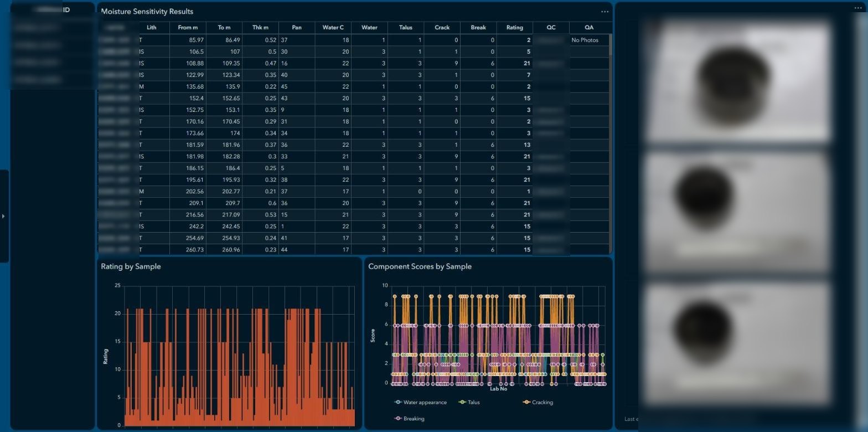Click the Pan column header
This screenshot has width=868, height=432.
(x=297, y=28)
